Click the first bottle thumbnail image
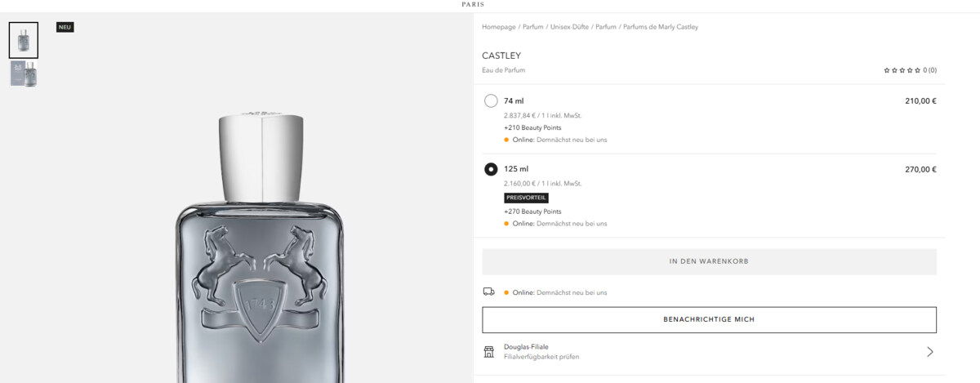 point(24,40)
